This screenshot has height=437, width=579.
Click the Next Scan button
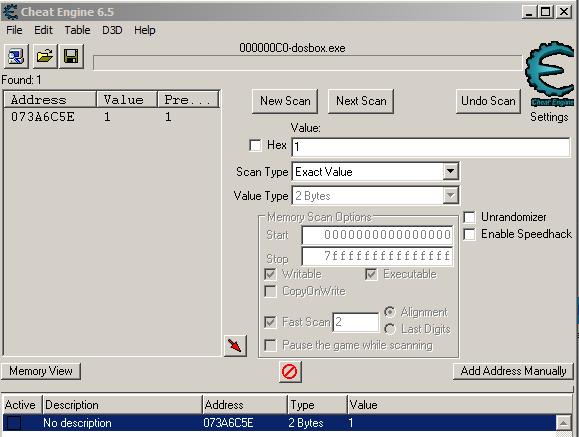(361, 101)
